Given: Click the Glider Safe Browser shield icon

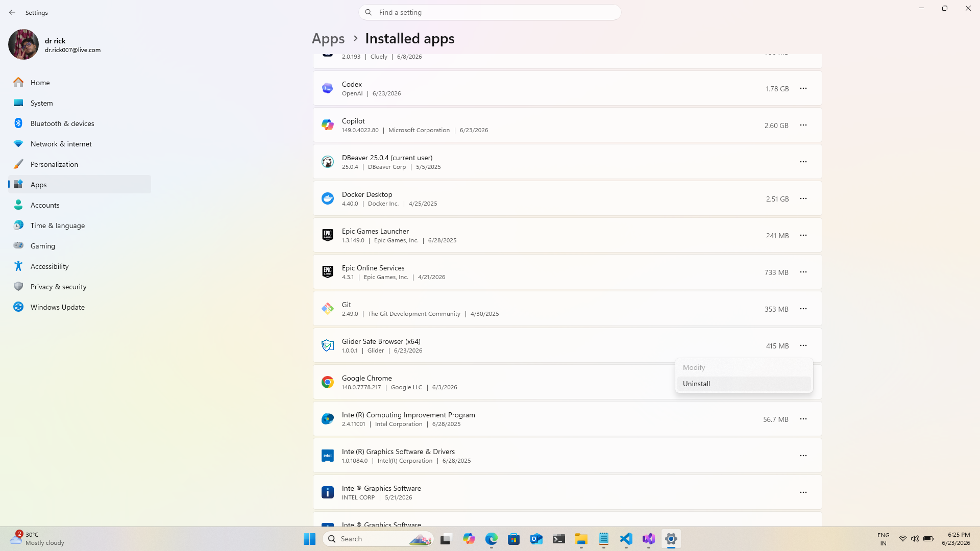Looking at the screenshot, I should coord(327,345).
